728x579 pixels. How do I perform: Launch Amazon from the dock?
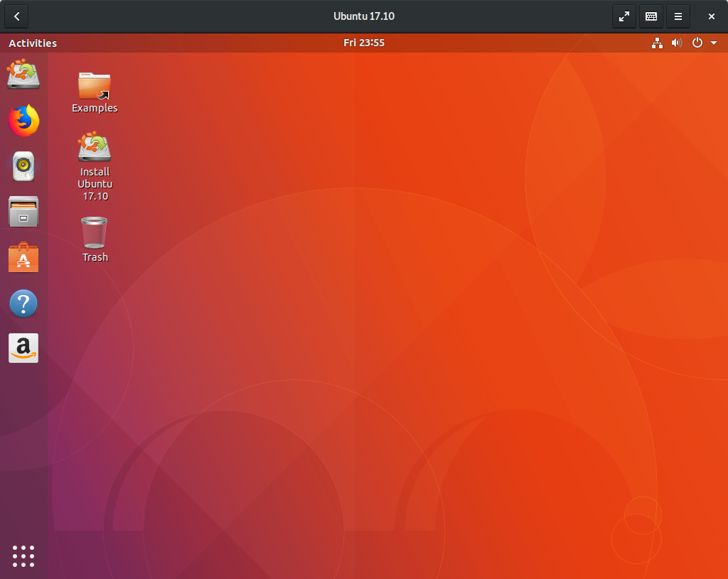coord(23,348)
